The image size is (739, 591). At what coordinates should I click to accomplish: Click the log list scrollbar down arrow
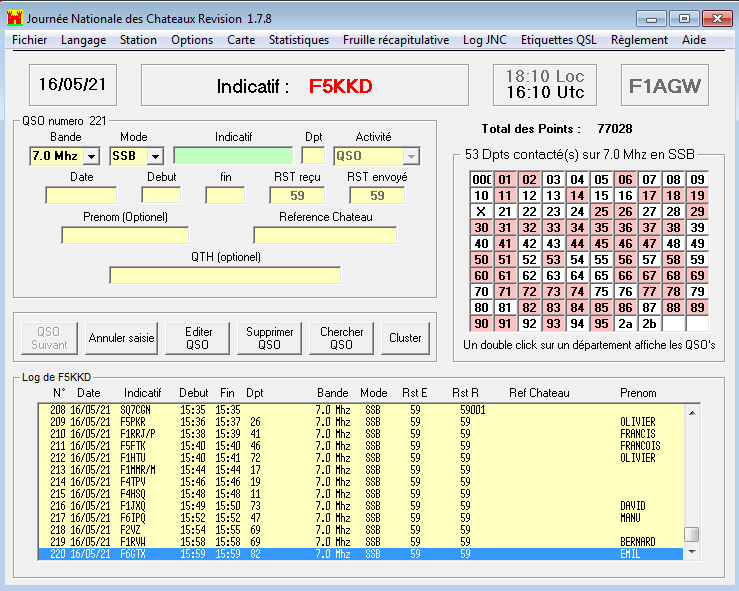click(x=691, y=553)
